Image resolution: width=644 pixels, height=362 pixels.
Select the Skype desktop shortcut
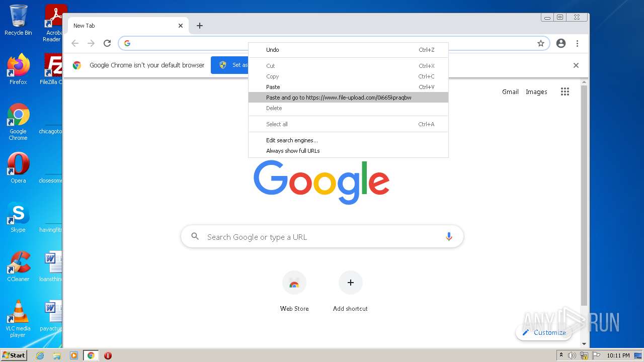click(x=18, y=217)
